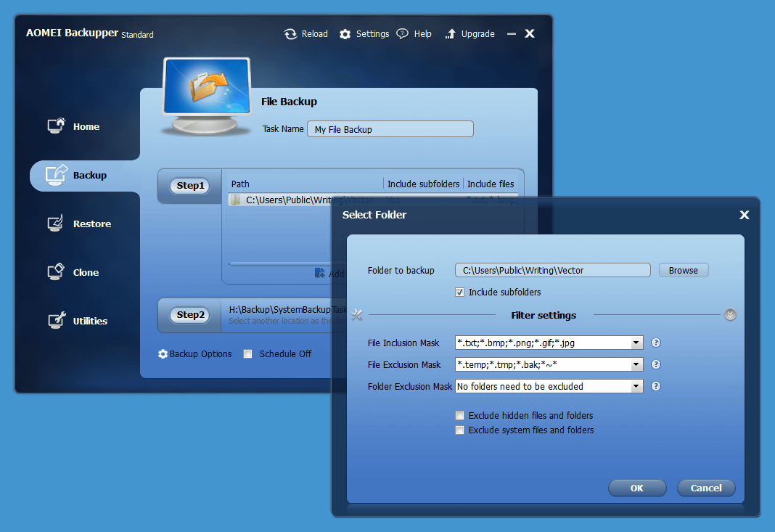Screen dimensions: 775x532
Task: Click the Filter settings tools icon
Action: pyautogui.click(x=357, y=314)
